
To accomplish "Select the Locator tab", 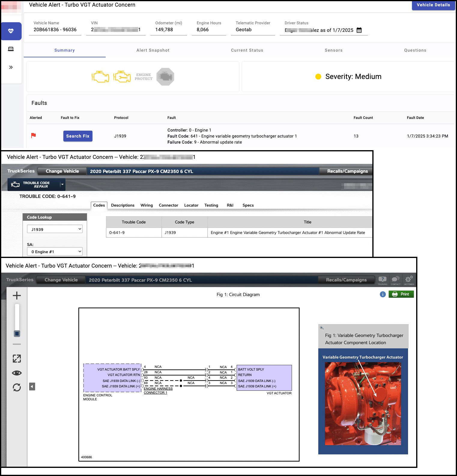I will click(191, 205).
